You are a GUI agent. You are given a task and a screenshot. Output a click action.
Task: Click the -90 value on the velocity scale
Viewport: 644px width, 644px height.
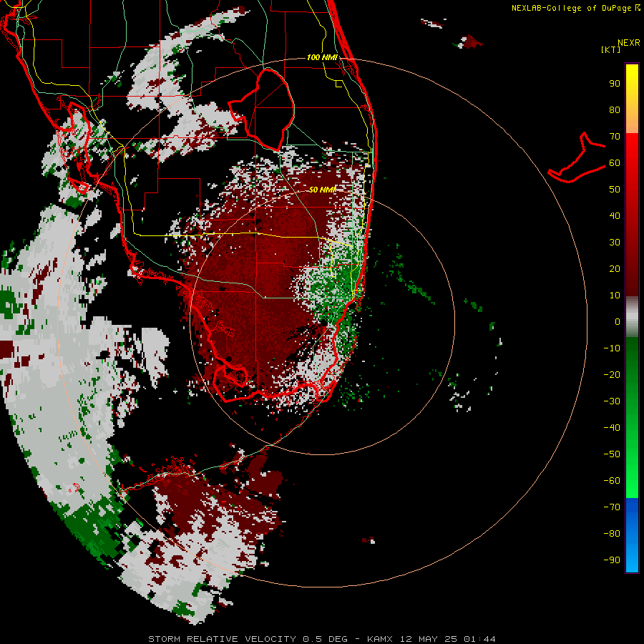pos(612,560)
